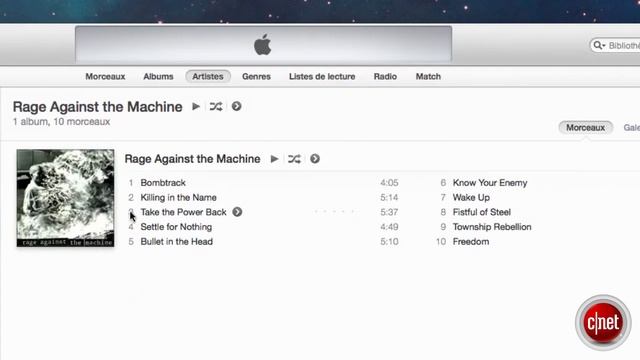Select the track Township Rebellion

click(492, 227)
